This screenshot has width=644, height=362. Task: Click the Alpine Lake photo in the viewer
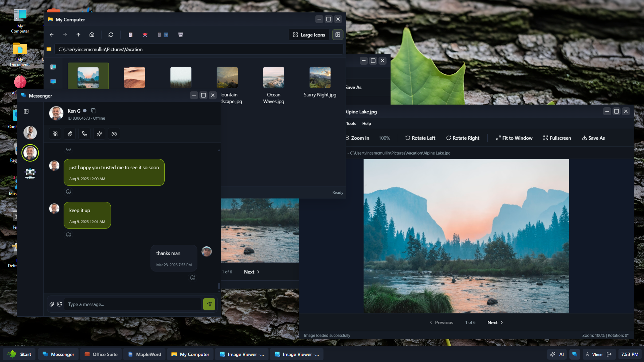point(466,236)
